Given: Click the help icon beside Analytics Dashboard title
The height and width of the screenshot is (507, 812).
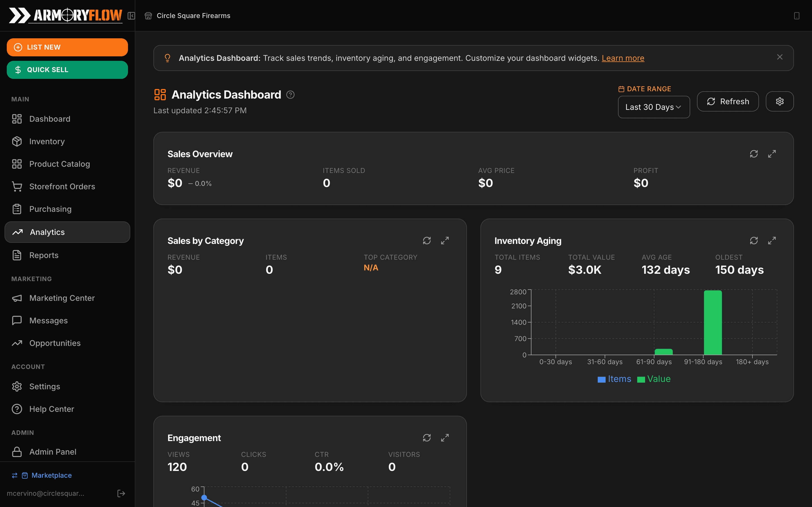Looking at the screenshot, I should pyautogui.click(x=290, y=95).
